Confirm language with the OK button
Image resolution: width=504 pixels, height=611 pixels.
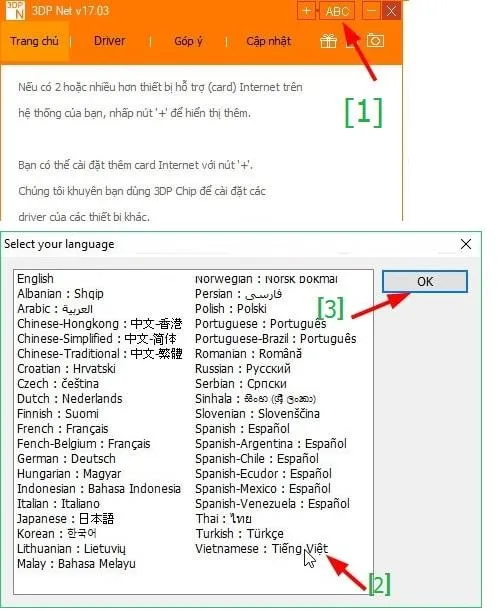pos(424,281)
